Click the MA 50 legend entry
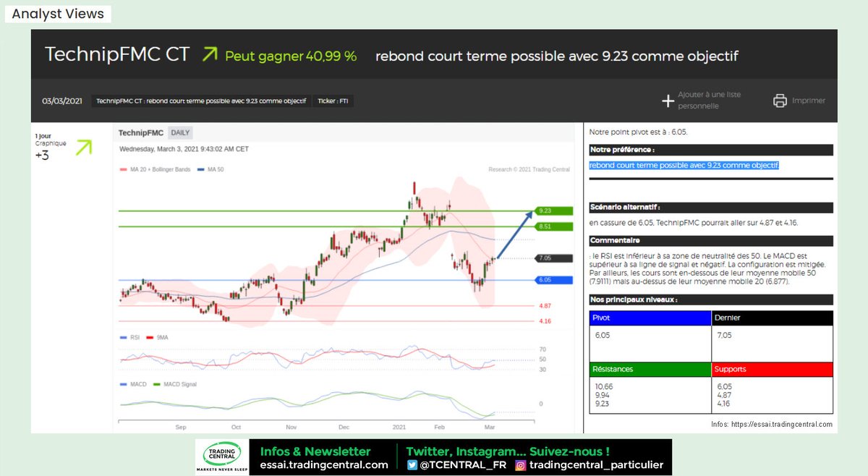The image size is (868, 476). point(210,170)
